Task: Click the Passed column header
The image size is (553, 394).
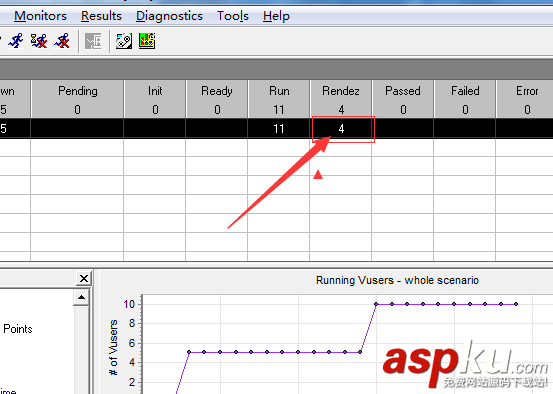Action: coord(403,99)
